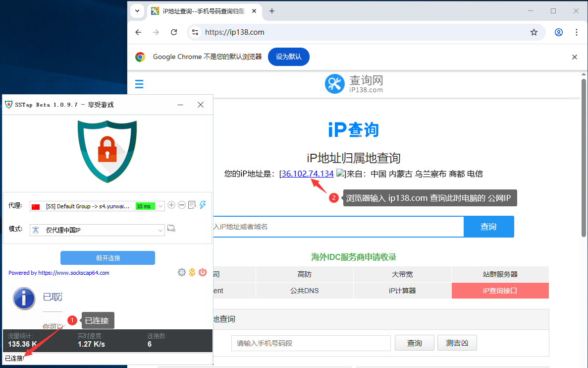
Task: Click the add proxy plus icon
Action: point(171,205)
